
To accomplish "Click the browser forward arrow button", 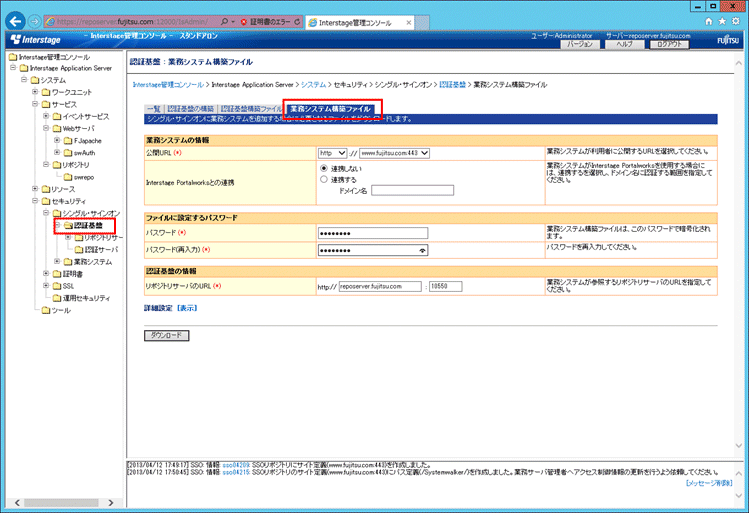I will (x=35, y=21).
